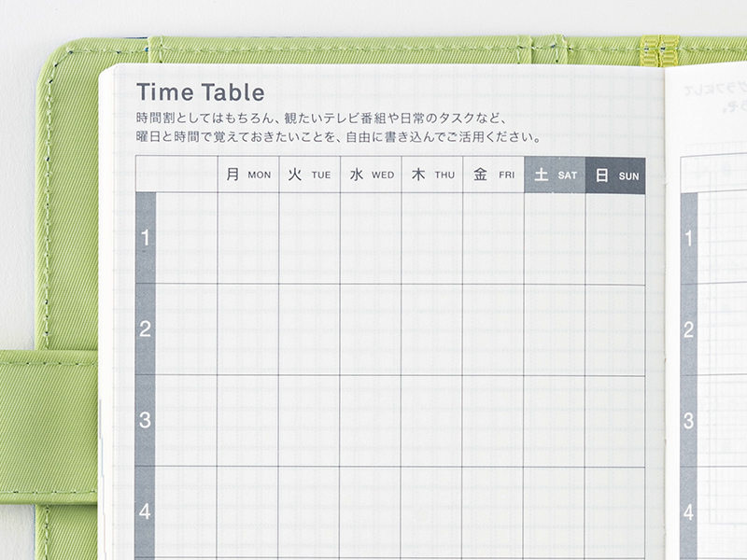Click the Friday cell in row 3
The width and height of the screenshot is (747, 560).
pyautogui.click(x=493, y=420)
